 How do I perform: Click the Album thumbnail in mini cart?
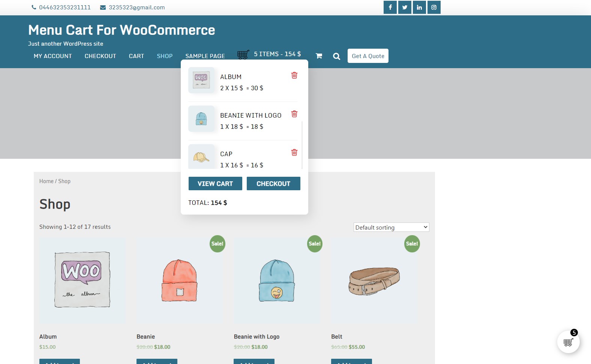coord(201,80)
